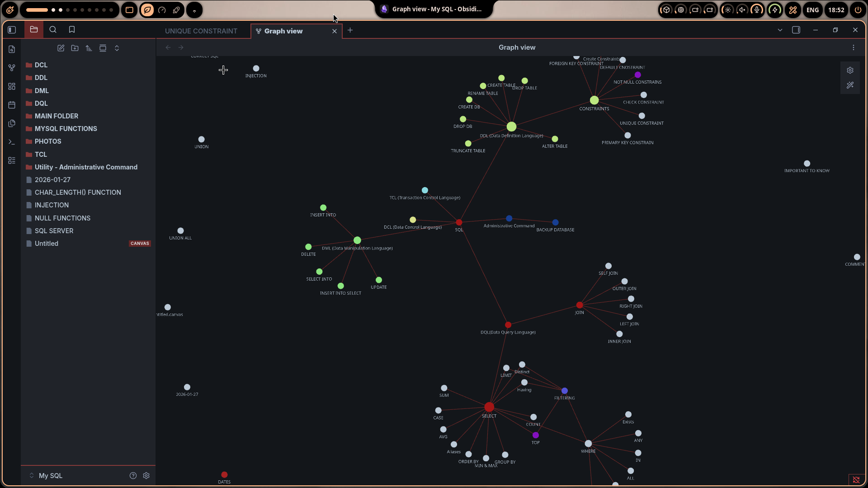Viewport: 868px width, 488px height.
Task: Create new folder icon
Action: pyautogui.click(x=75, y=48)
